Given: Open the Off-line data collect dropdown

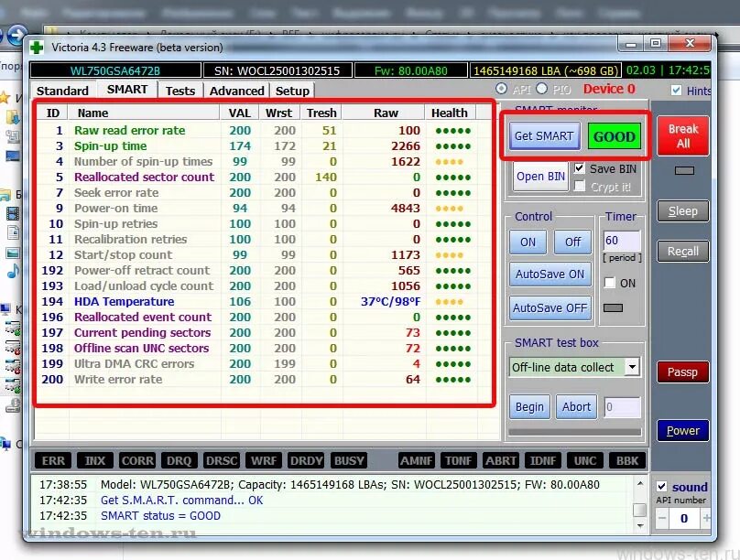Looking at the screenshot, I should pyautogui.click(x=632, y=367).
